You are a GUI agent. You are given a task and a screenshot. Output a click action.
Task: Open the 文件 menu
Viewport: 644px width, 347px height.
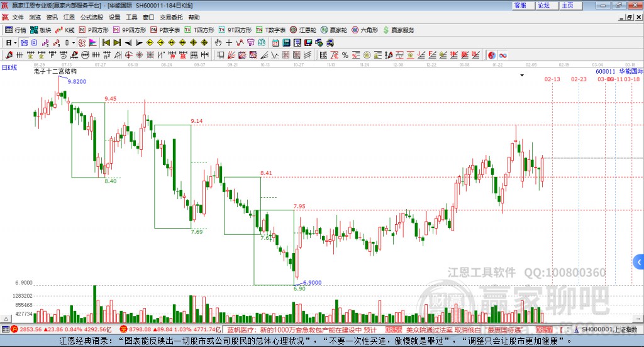point(18,17)
